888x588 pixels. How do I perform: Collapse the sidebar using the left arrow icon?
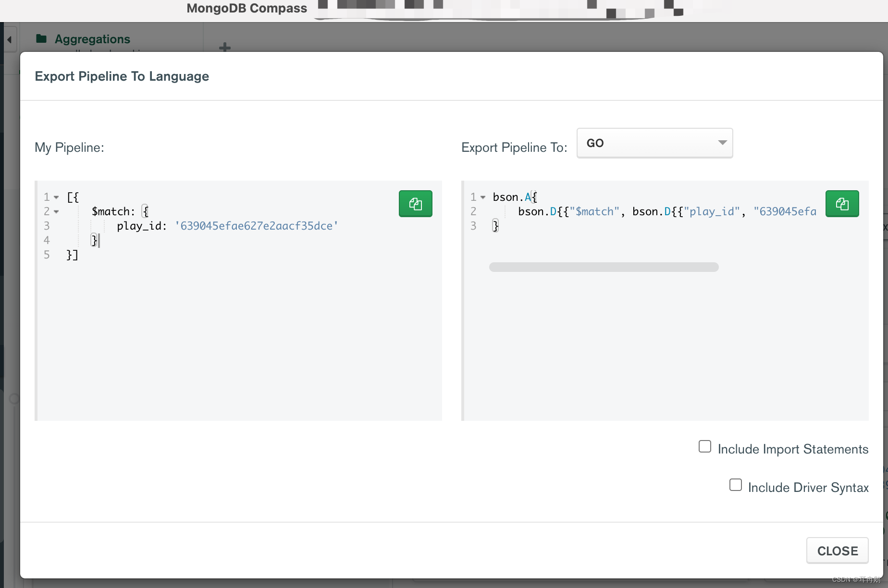coord(10,39)
